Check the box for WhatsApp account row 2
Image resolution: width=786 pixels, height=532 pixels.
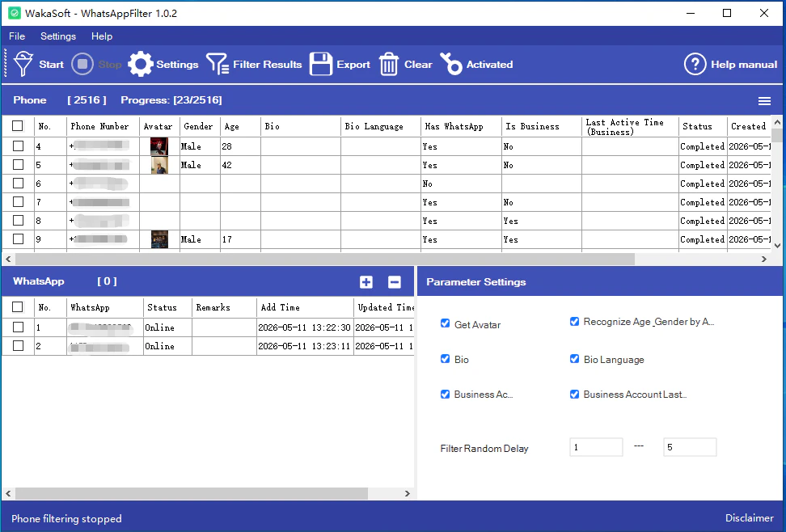(x=18, y=345)
